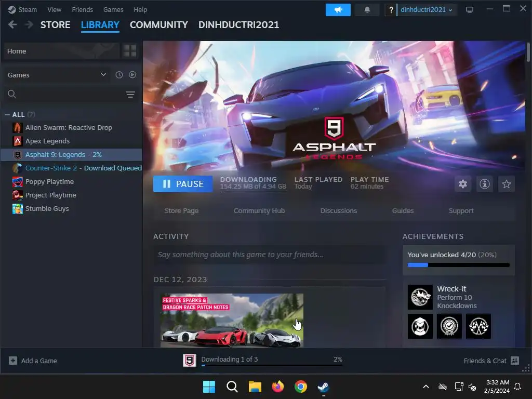
Task: Open the Help menu
Action: pyautogui.click(x=140, y=10)
